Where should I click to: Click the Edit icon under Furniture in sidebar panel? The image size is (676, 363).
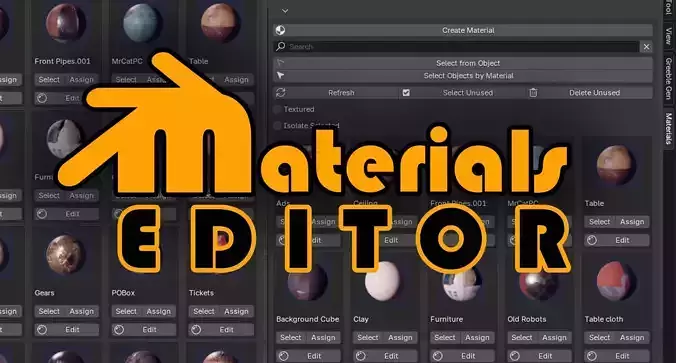[x=438, y=356]
